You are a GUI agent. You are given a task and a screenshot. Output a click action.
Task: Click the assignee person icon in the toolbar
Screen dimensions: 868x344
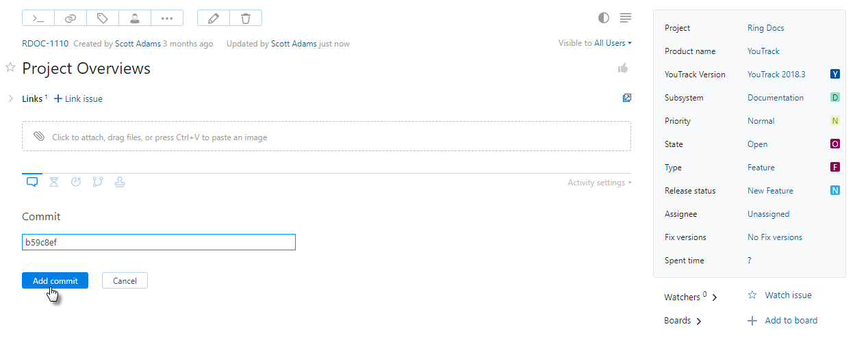[x=135, y=18]
